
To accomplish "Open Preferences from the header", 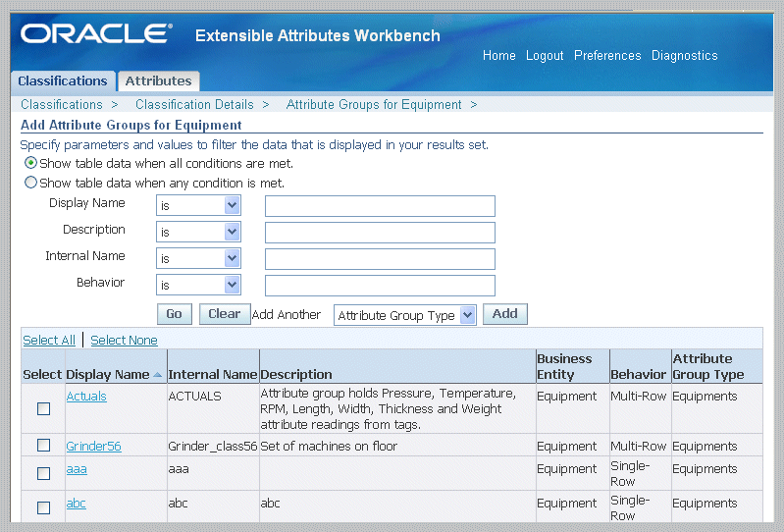I will click(607, 56).
